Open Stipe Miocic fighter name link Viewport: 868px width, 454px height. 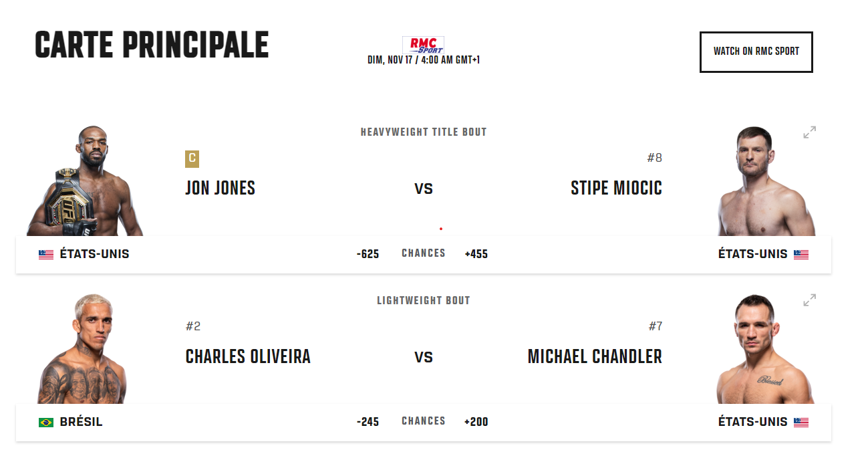(616, 189)
